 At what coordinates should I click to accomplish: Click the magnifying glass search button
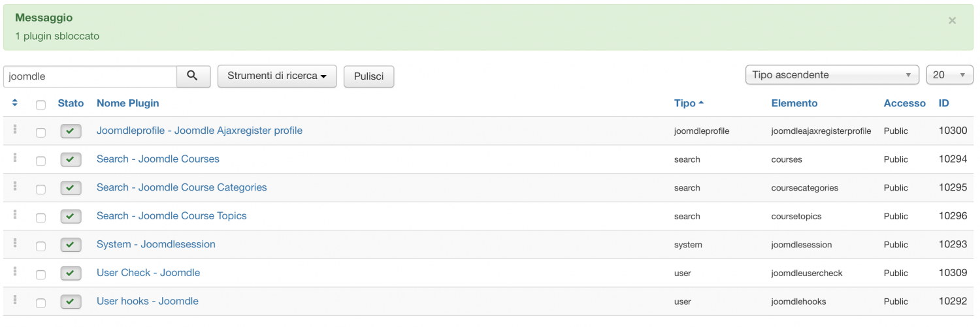(x=193, y=76)
